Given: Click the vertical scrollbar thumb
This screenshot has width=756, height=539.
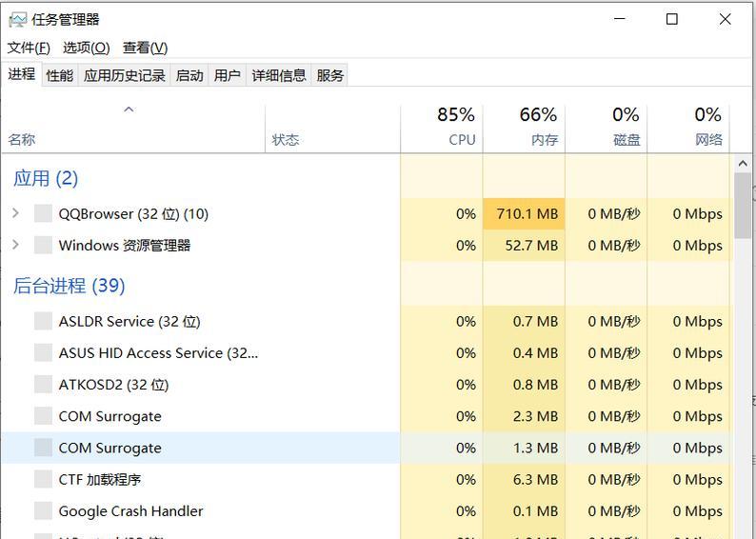Looking at the screenshot, I should (743, 206).
